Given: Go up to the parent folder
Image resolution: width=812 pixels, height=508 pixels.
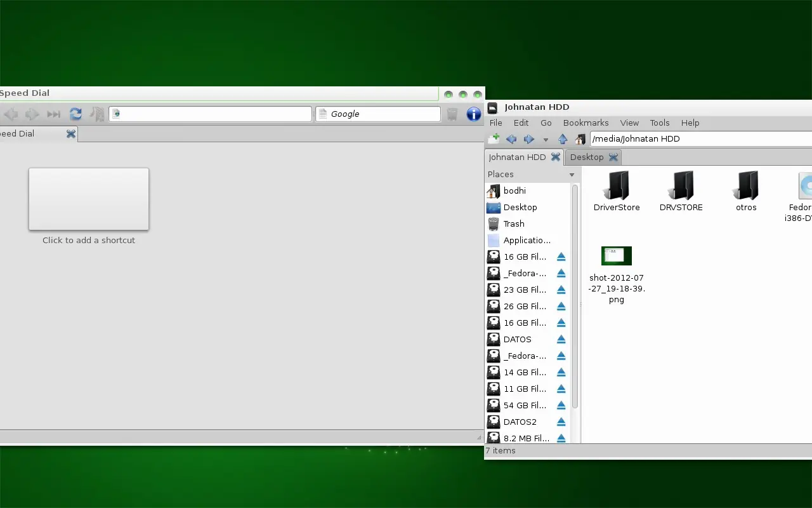Looking at the screenshot, I should click(563, 139).
